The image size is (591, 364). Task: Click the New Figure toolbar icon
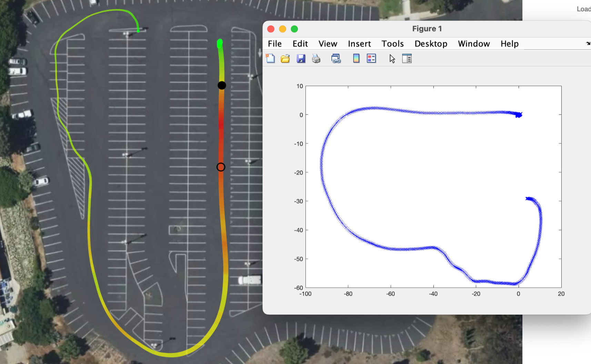(270, 59)
